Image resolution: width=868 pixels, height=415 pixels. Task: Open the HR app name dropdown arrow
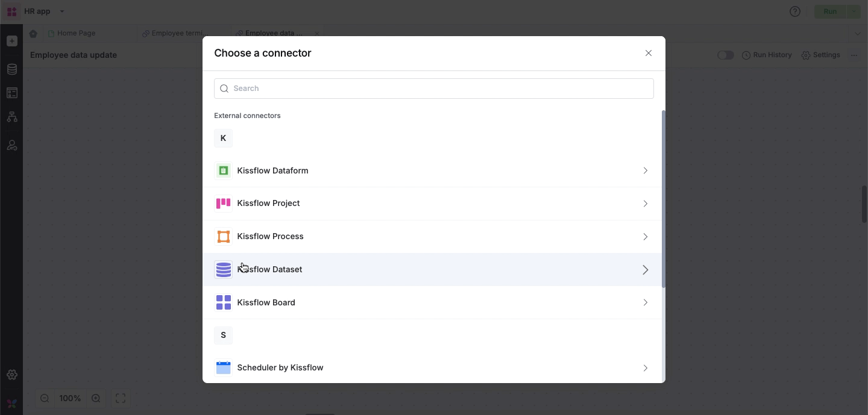tap(62, 11)
